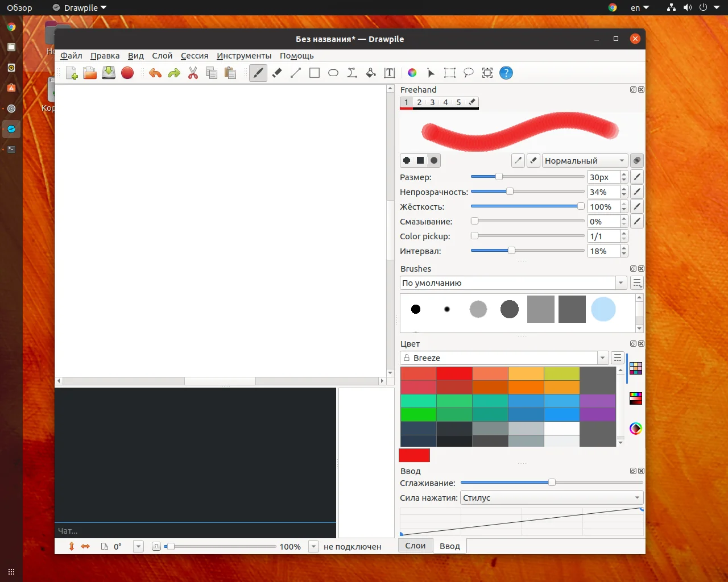The height and width of the screenshot is (582, 728).
Task: Launch Firefox from the Ubuntu dock
Action: (11, 26)
